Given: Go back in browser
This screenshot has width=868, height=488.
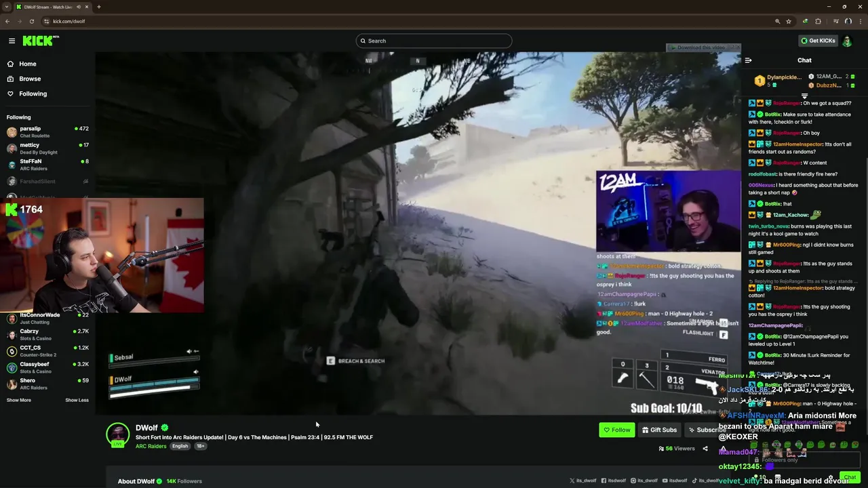Looking at the screenshot, I should point(7,21).
